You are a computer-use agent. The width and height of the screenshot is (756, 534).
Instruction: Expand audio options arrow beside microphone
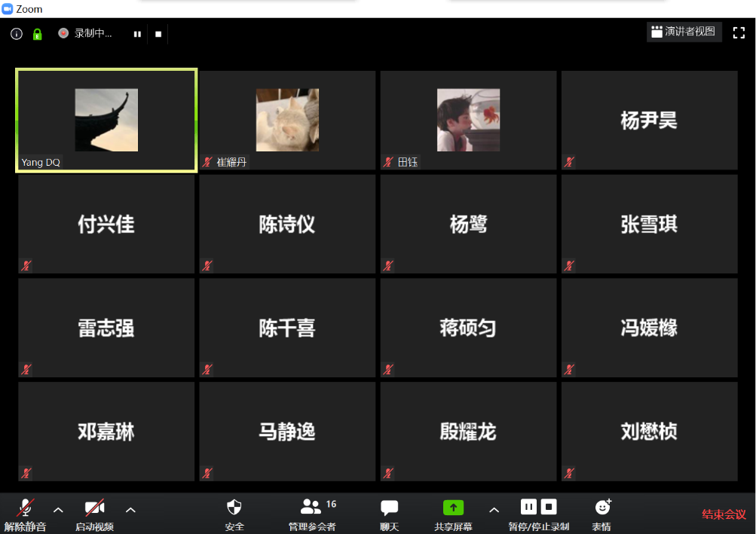pyautogui.click(x=58, y=510)
